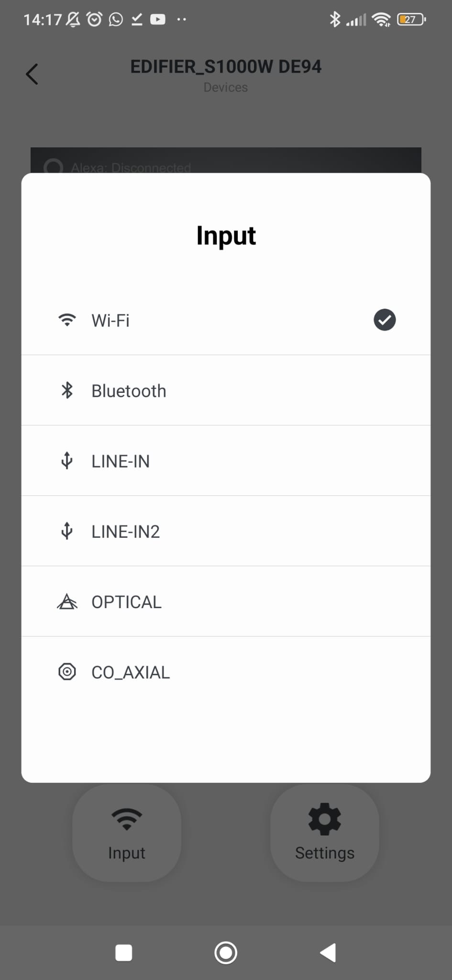This screenshot has height=980, width=452.
Task: Pick the CO_AXIAL input label
Action: 131,672
